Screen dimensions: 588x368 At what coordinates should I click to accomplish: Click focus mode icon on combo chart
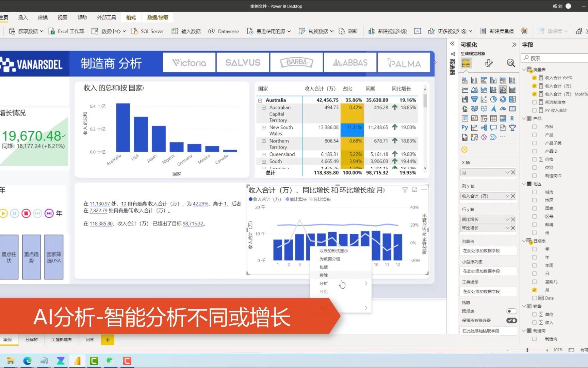click(x=414, y=190)
